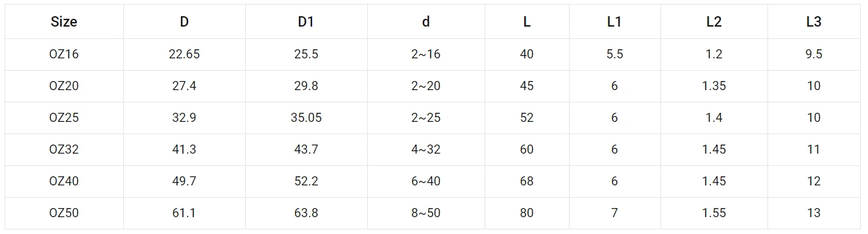This screenshot has width=868, height=234.
Task: Select the 9.5 L3 value
Action: pos(814,54)
